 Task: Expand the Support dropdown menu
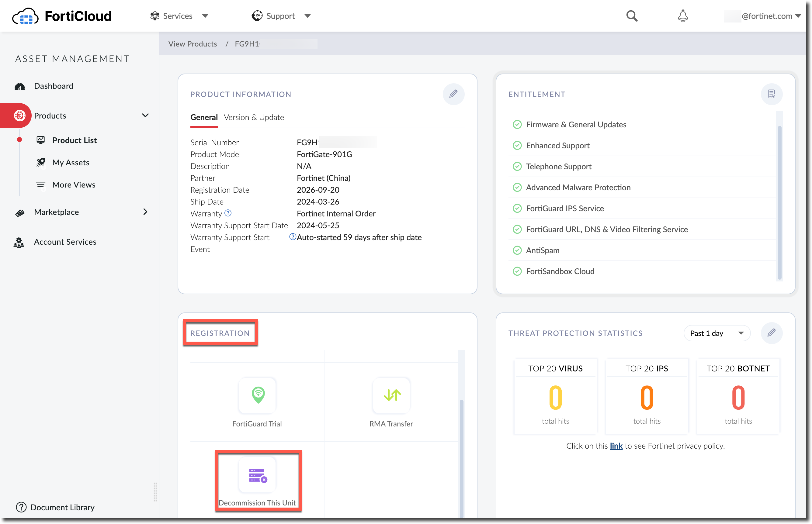[x=281, y=16]
